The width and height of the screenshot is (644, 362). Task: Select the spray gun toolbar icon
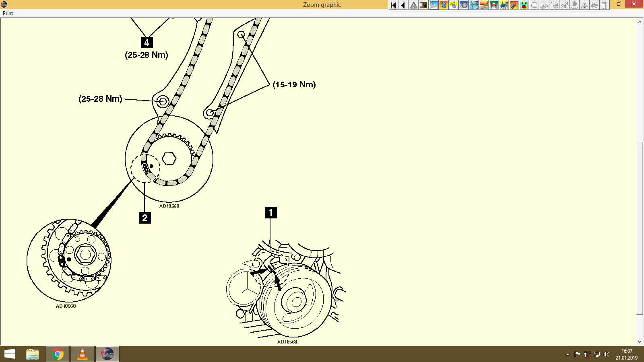point(514,5)
